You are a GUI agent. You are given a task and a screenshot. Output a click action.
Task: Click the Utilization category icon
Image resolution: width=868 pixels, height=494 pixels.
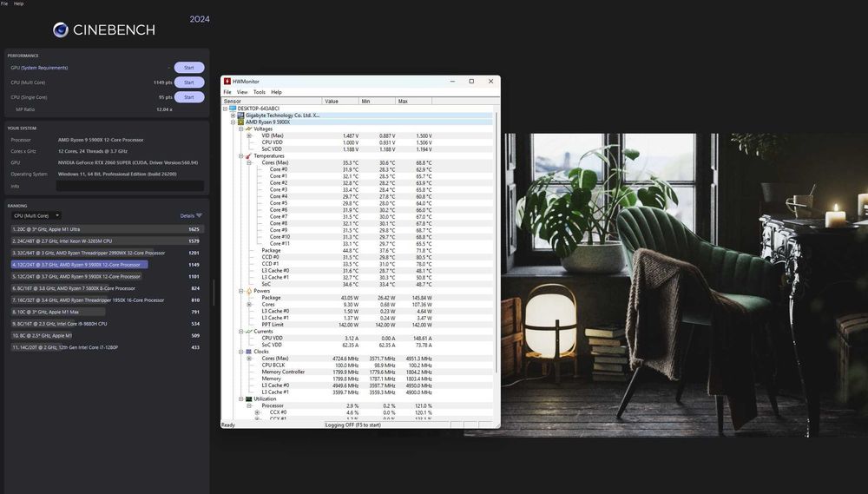[x=248, y=398]
